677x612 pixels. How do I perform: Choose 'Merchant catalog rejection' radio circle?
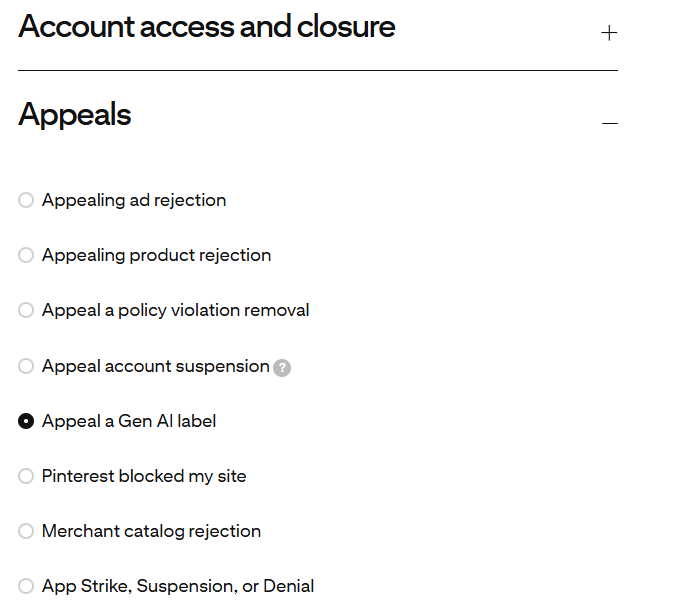pos(26,532)
